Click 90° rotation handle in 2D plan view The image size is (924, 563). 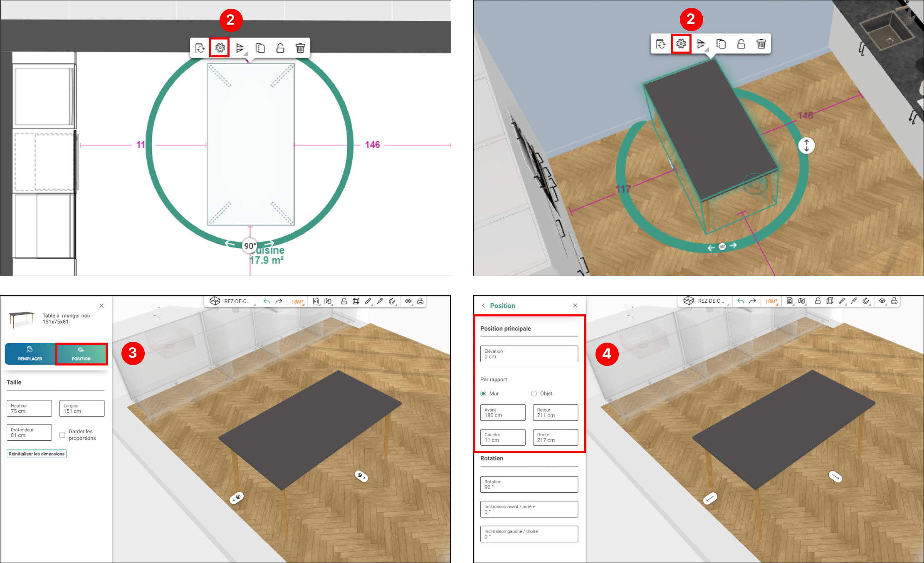pyautogui.click(x=250, y=246)
